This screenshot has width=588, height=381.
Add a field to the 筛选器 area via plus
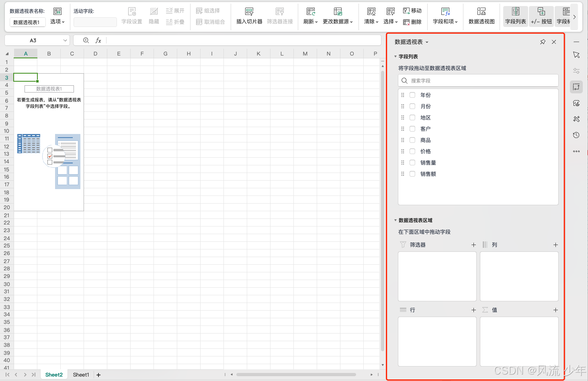473,245
